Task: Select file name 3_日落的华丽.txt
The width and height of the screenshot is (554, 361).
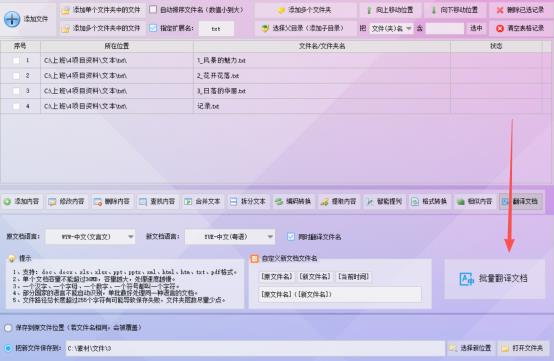Action: click(x=221, y=91)
